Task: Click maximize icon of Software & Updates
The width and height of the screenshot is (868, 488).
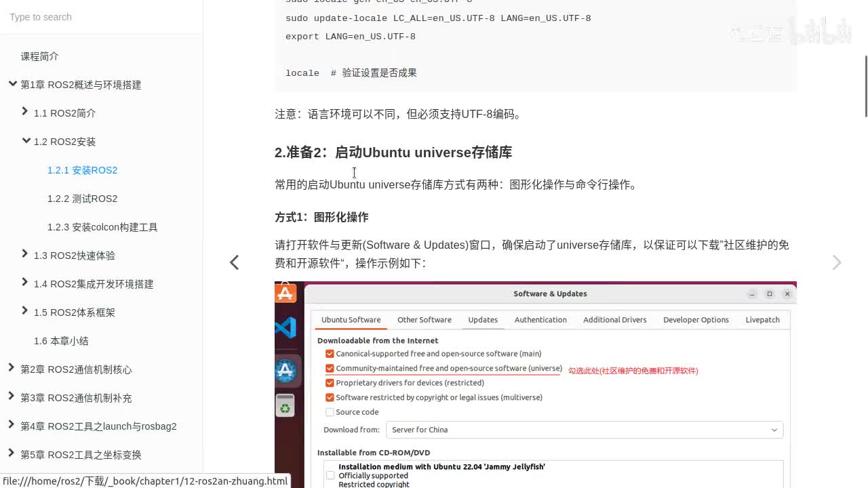Action: (770, 293)
